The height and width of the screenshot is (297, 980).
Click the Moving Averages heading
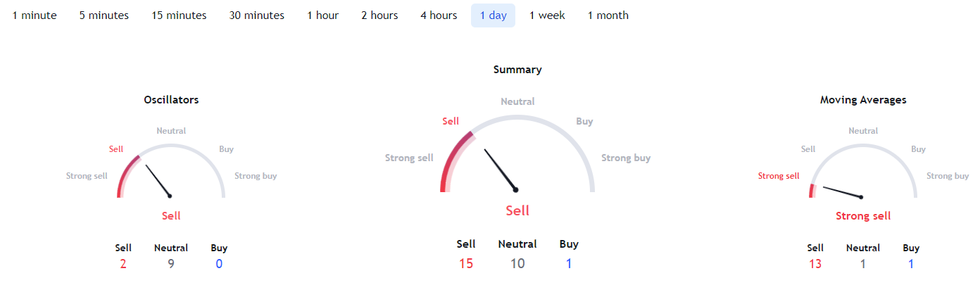863,100
